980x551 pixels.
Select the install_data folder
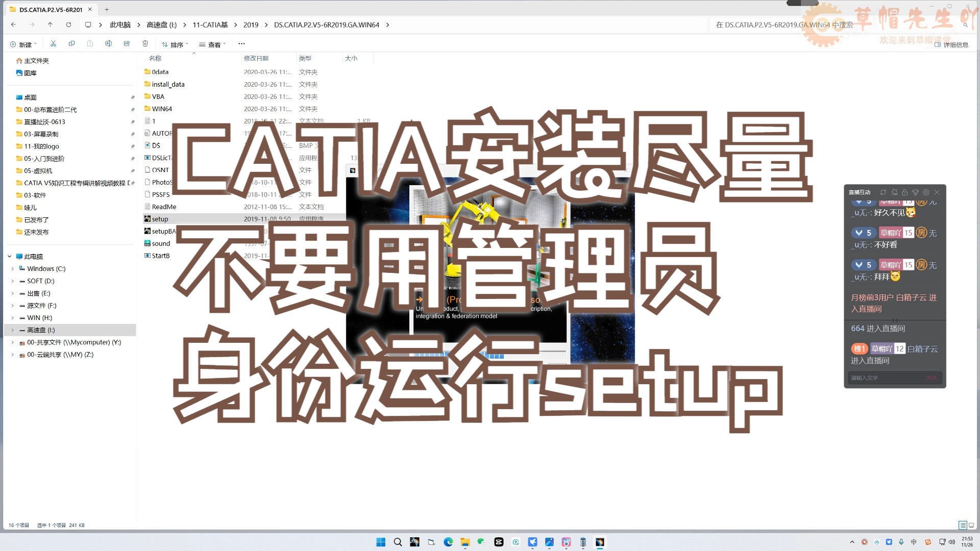(x=168, y=84)
